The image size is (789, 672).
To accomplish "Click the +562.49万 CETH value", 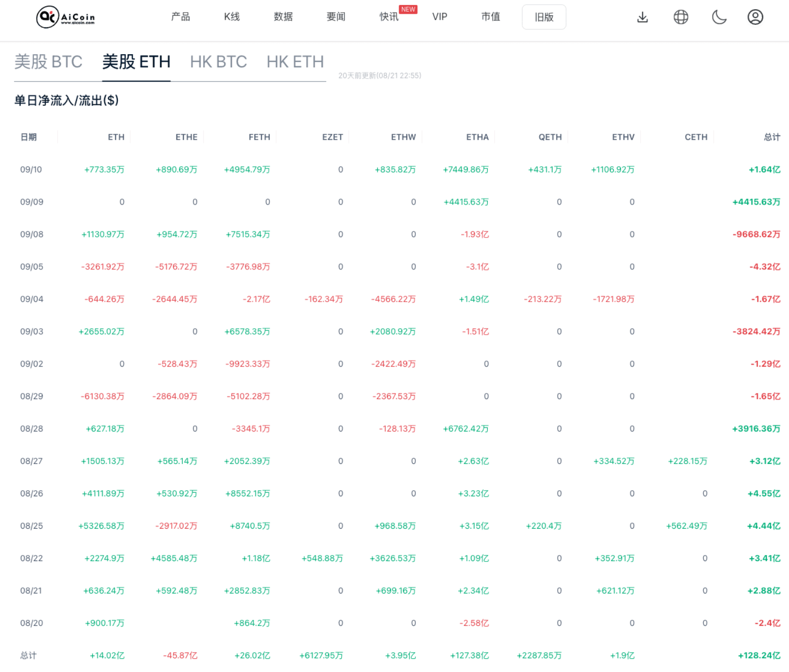I will [686, 526].
